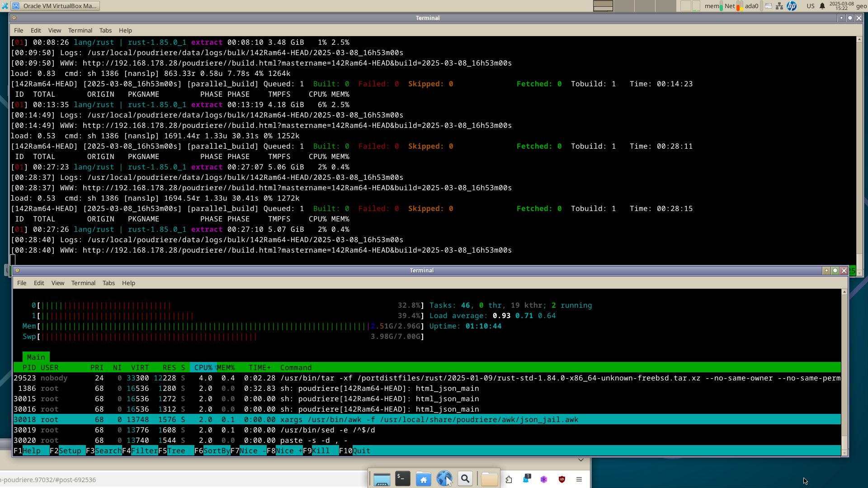This screenshot has width=868, height=488.
Task: Open the uBlock Origin extension icon
Action: [562, 479]
